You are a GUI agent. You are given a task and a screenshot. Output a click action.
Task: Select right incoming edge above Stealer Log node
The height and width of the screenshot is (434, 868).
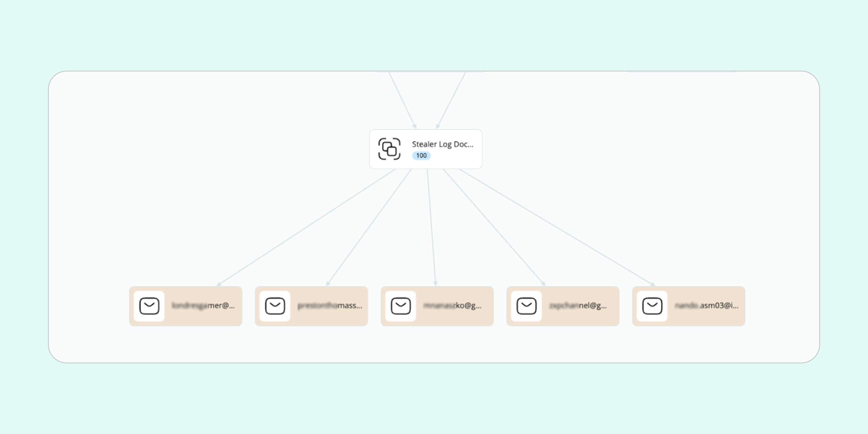coord(451,100)
